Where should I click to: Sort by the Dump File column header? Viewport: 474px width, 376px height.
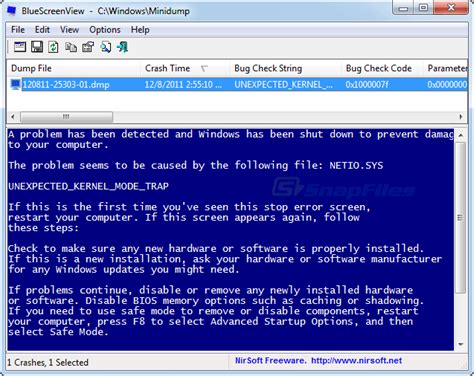click(x=73, y=68)
